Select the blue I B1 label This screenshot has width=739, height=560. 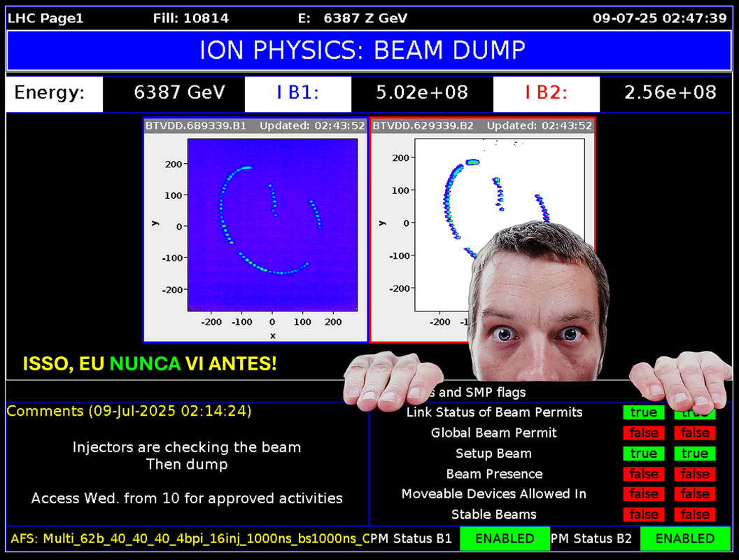pos(297,93)
